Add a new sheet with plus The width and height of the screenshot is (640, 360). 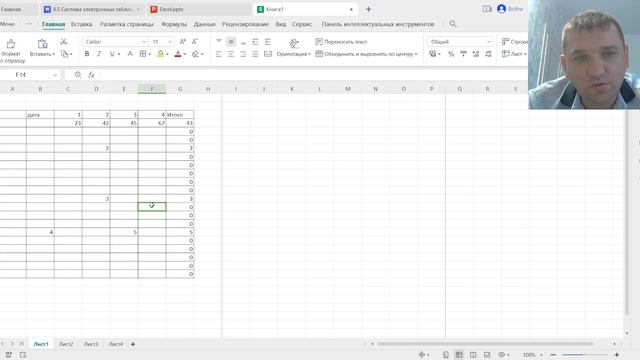(133, 344)
